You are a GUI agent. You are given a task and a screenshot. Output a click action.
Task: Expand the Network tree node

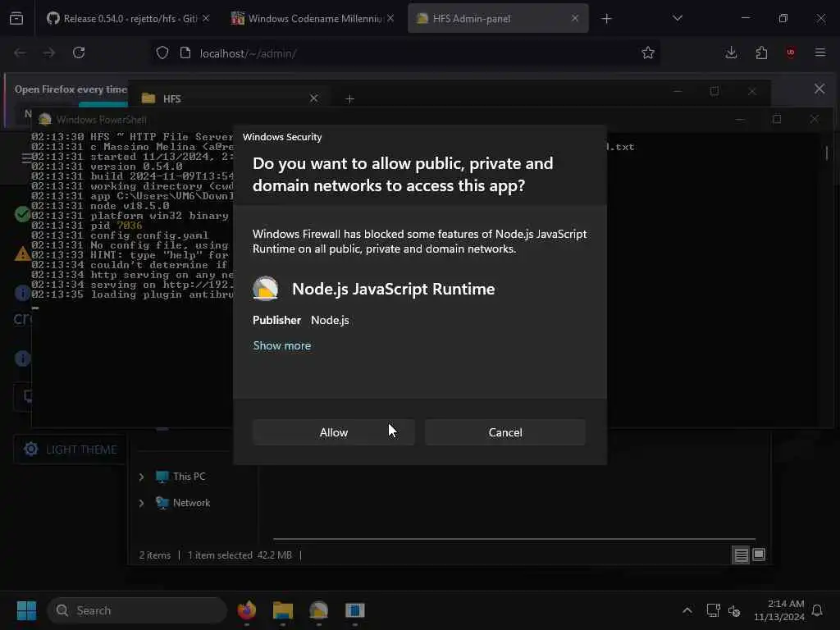(x=141, y=503)
